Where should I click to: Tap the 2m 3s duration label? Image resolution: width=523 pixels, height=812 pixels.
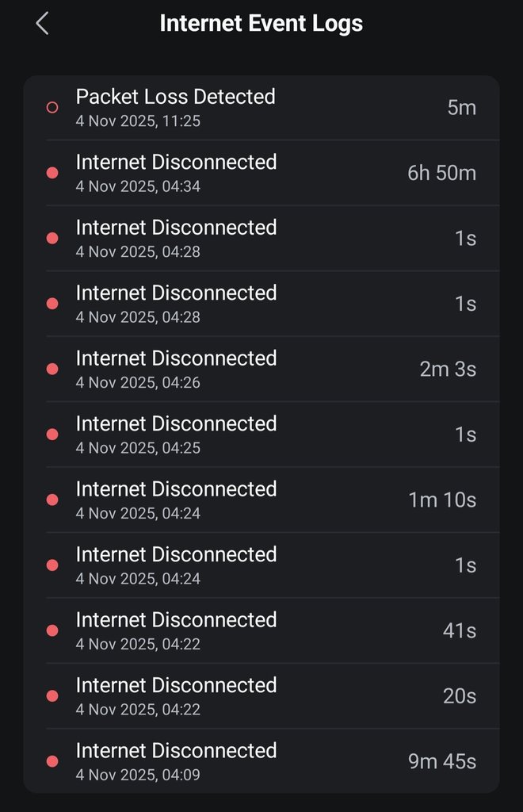[x=448, y=369]
